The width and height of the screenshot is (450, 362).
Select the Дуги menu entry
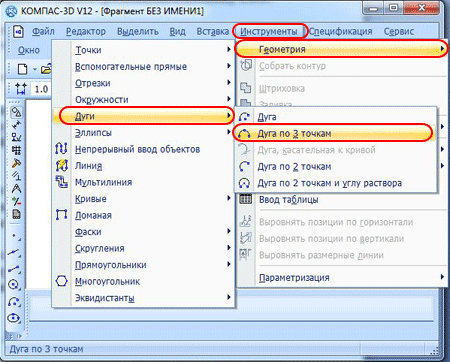pyautogui.click(x=144, y=116)
